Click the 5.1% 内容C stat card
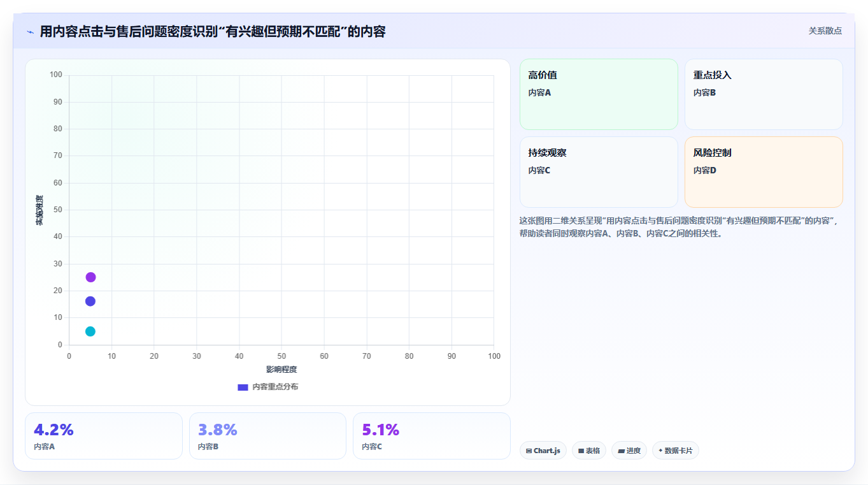Screen dimensions: 868x485 coord(432,436)
